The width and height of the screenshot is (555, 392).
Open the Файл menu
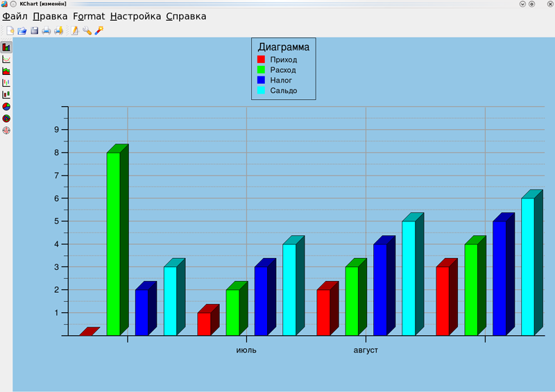[15, 16]
